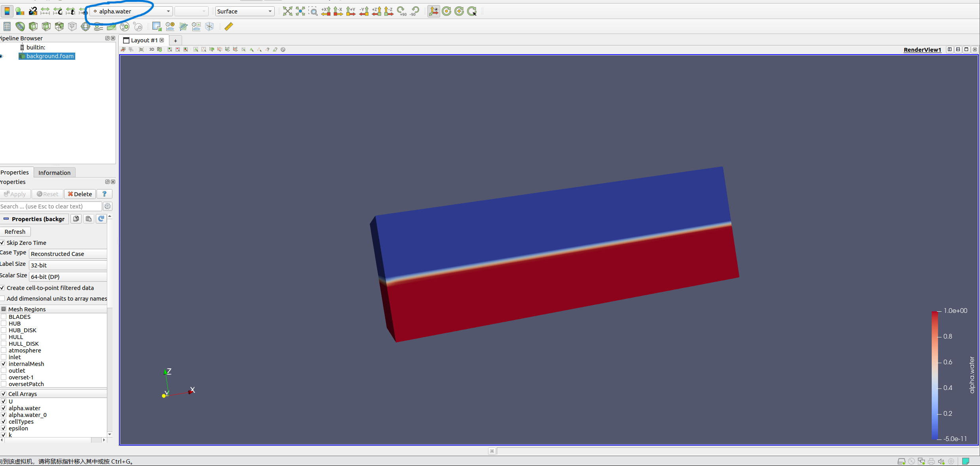Toggle color legend visibility icon
980x466 pixels.
(x=7, y=11)
